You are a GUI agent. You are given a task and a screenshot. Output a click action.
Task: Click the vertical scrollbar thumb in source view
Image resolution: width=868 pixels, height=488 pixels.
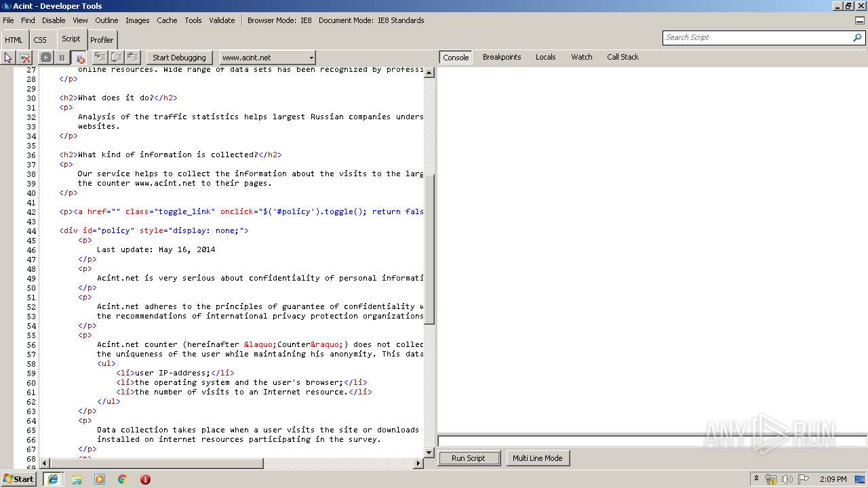click(429, 249)
